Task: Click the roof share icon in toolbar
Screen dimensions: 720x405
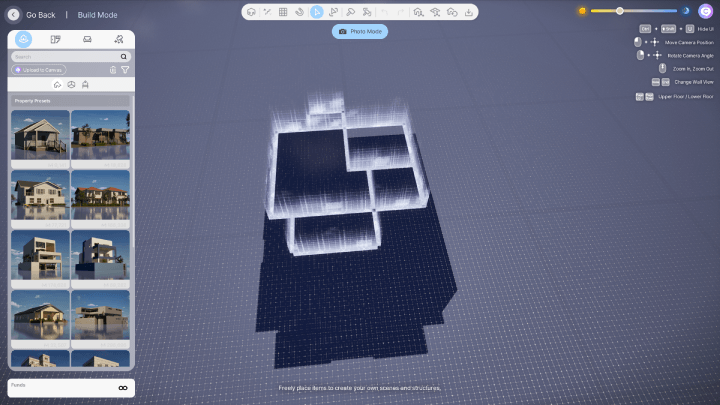Action: [x=435, y=12]
